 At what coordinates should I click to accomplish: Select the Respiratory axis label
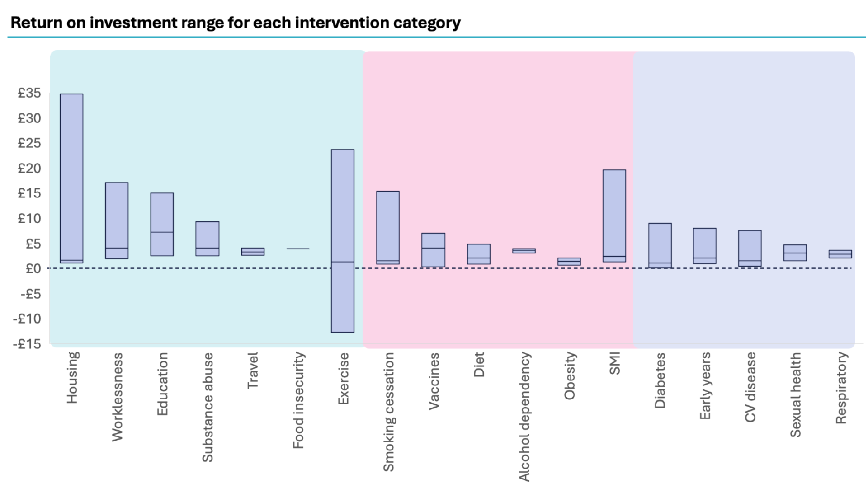click(x=841, y=388)
